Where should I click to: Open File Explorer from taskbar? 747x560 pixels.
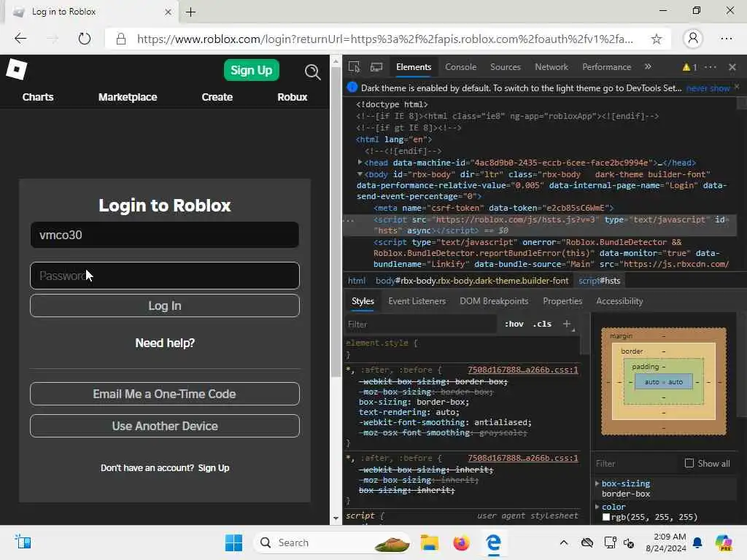tap(429, 542)
